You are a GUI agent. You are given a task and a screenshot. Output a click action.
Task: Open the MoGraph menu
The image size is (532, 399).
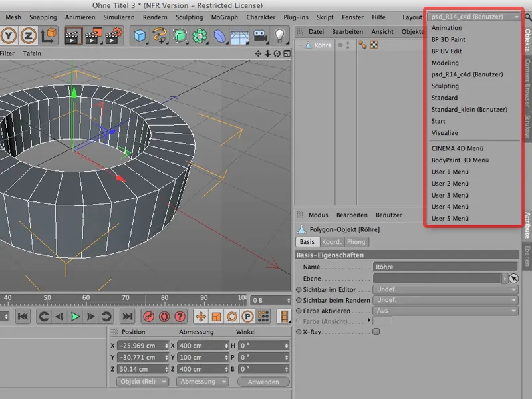click(x=224, y=17)
